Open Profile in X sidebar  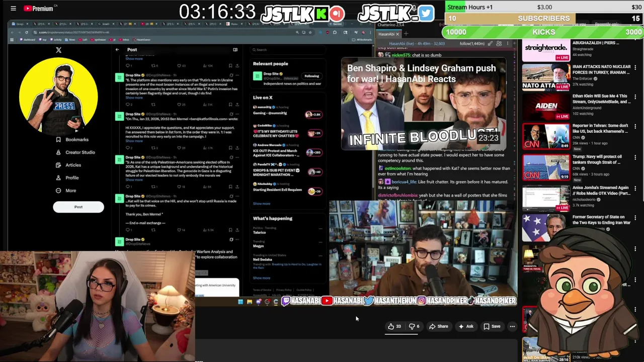[67, 177]
